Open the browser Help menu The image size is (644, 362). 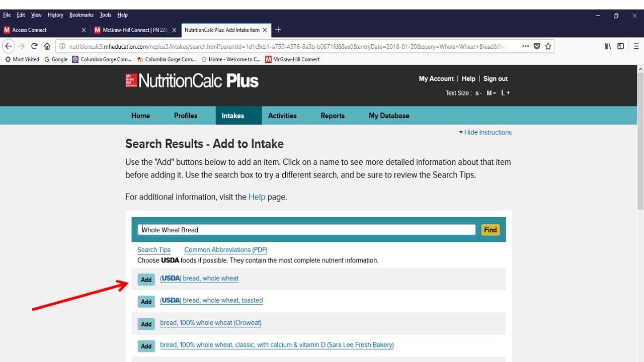[122, 15]
